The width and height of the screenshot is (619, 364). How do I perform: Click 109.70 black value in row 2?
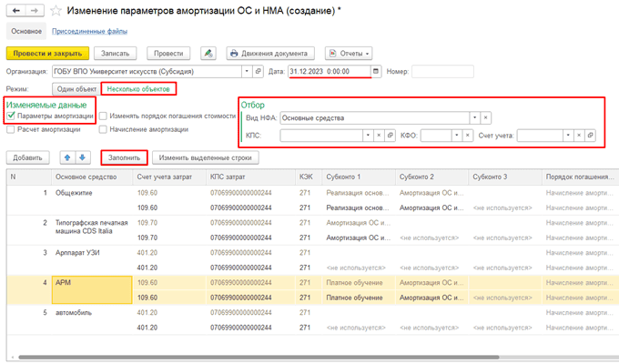[147, 238]
